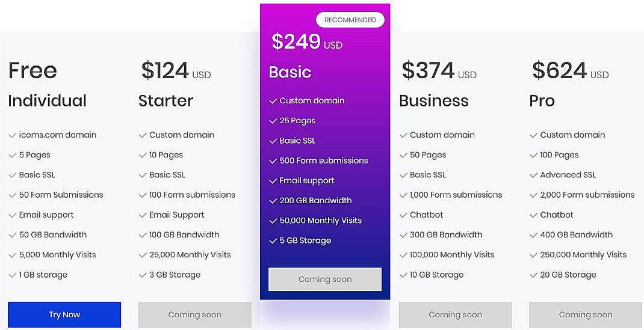Click checkmark beside icoms.com domain
This screenshot has width=644, height=330.
pos(13,135)
